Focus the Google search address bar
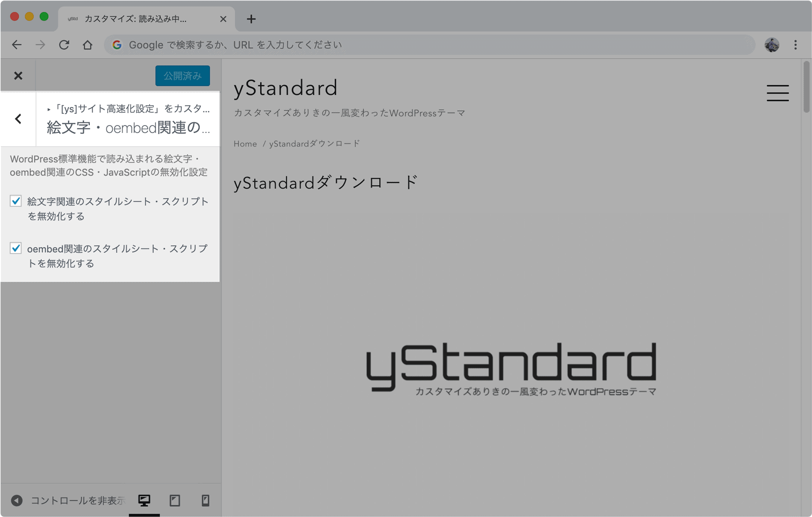812x517 pixels. pos(429,45)
